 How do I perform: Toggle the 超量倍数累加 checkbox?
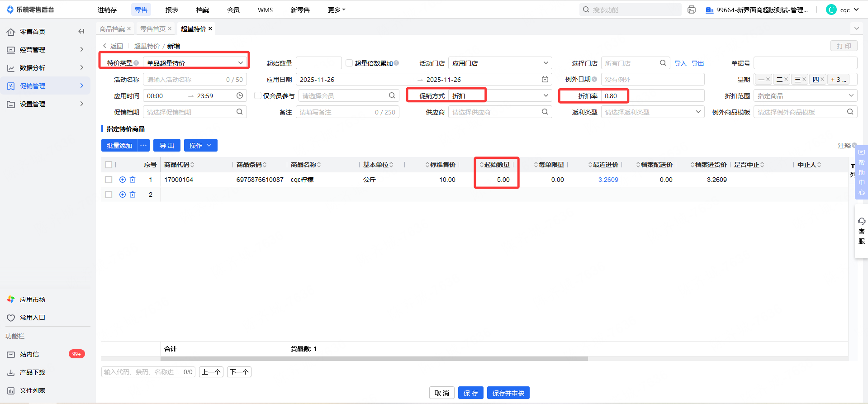click(349, 63)
